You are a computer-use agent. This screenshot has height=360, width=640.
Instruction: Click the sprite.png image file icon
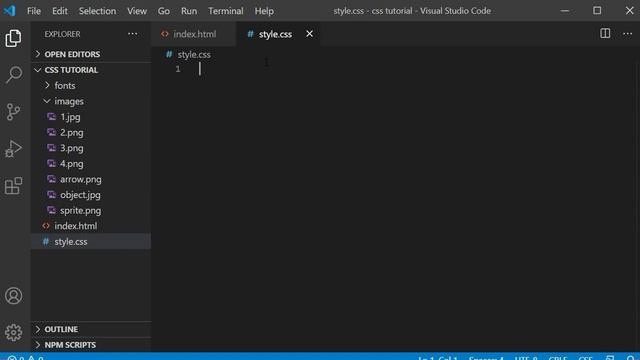pyautogui.click(x=51, y=210)
